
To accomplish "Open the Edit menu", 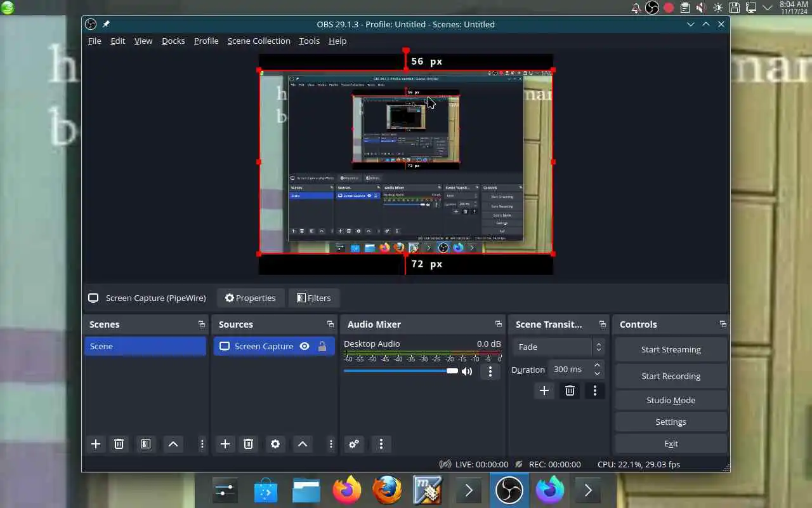I will coord(117,41).
